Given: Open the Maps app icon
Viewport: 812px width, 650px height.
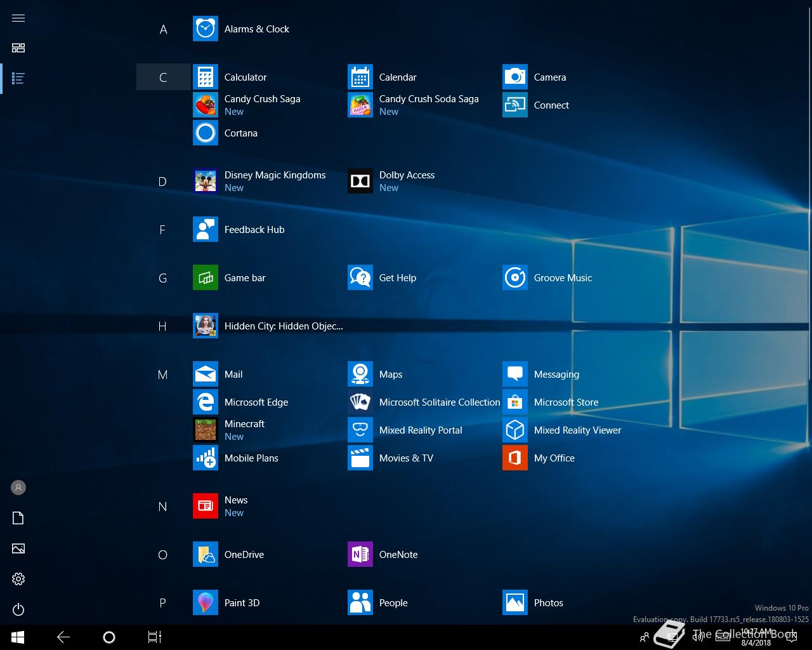Looking at the screenshot, I should tap(360, 375).
